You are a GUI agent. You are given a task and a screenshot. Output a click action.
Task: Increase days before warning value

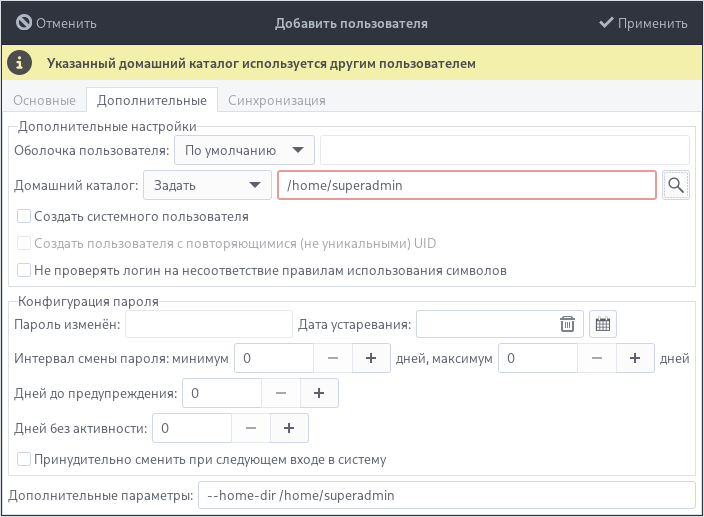319,393
